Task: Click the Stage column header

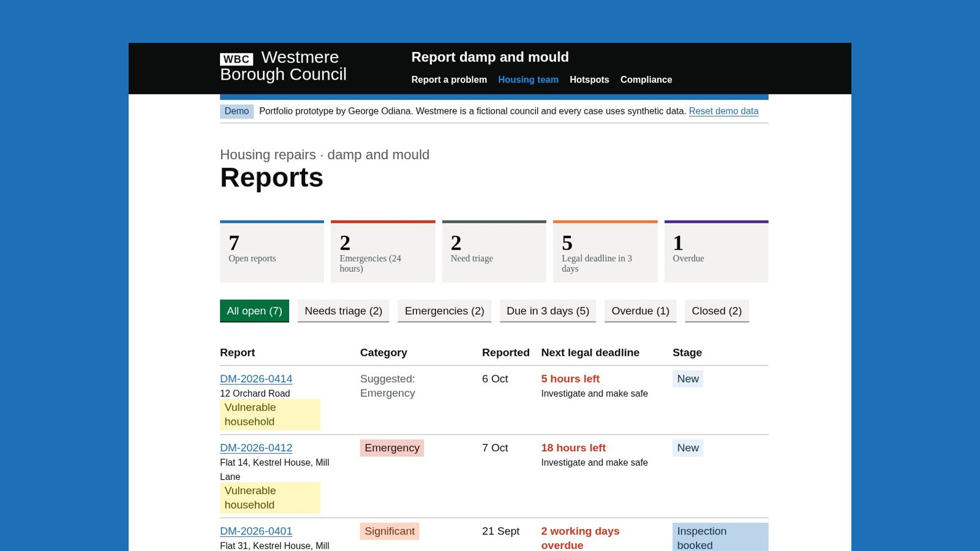Action: click(687, 353)
